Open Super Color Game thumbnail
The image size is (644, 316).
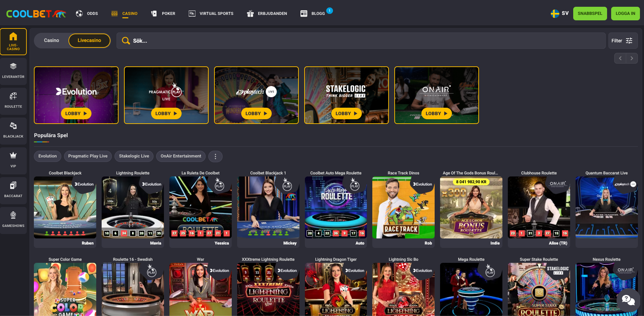65,289
